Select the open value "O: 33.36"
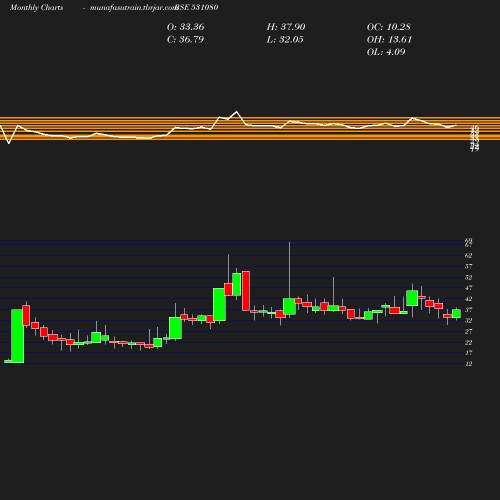The image size is (500, 500). (185, 27)
